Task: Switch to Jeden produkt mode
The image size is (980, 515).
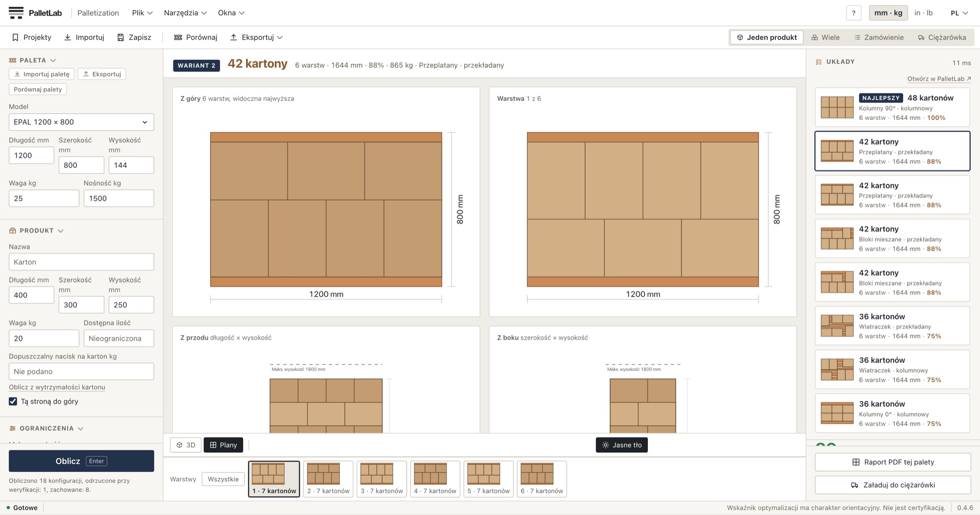Action: [x=767, y=37]
